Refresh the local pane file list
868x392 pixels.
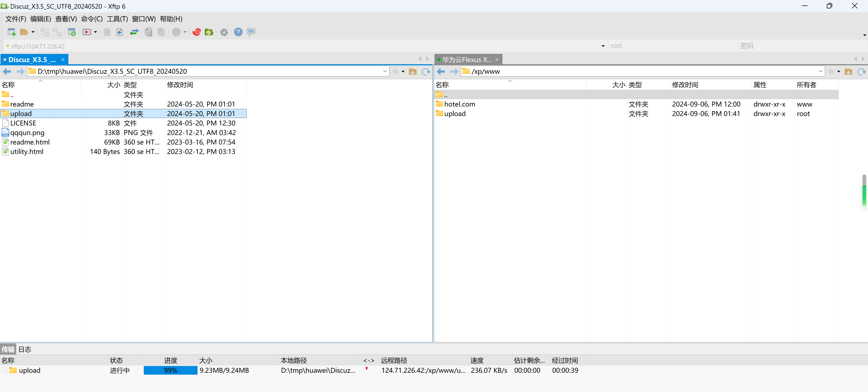[426, 71]
